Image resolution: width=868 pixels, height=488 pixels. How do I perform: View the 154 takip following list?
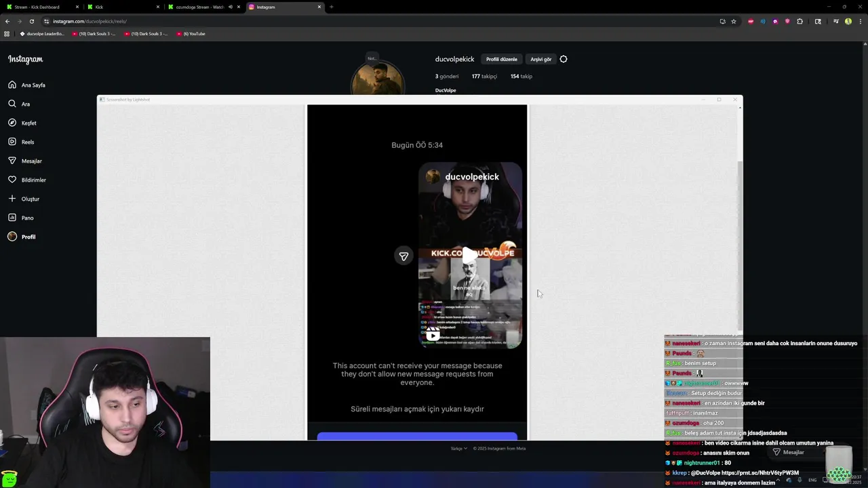point(521,76)
